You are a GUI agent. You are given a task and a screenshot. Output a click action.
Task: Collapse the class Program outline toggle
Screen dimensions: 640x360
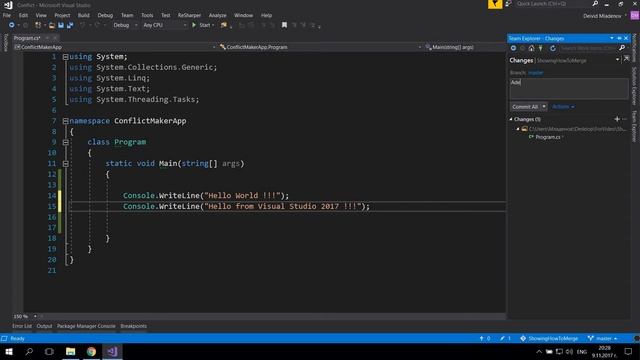coord(65,142)
